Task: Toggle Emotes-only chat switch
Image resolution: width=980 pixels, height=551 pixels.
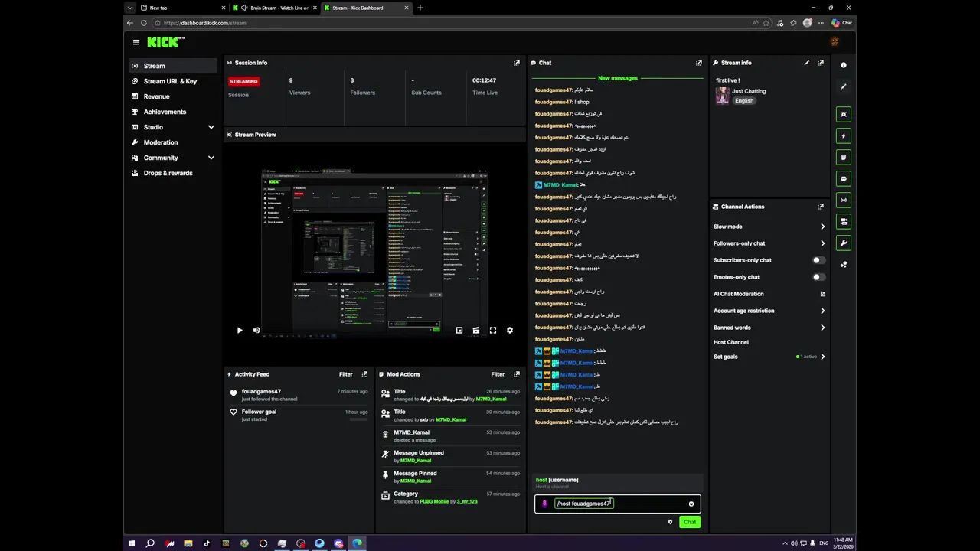Action: [818, 277]
